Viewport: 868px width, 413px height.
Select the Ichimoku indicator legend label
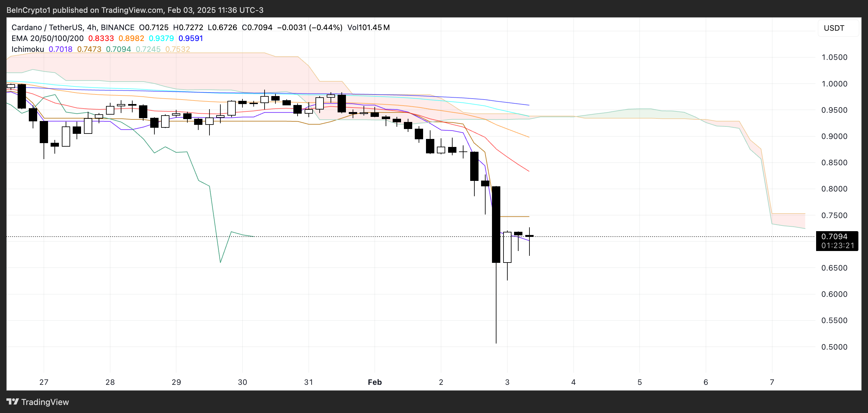[28, 49]
